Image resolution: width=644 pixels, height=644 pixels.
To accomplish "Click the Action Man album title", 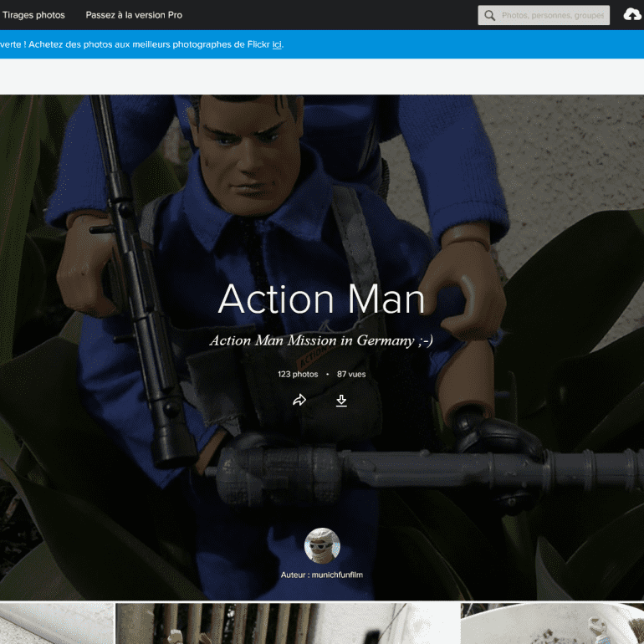I will (321, 299).
